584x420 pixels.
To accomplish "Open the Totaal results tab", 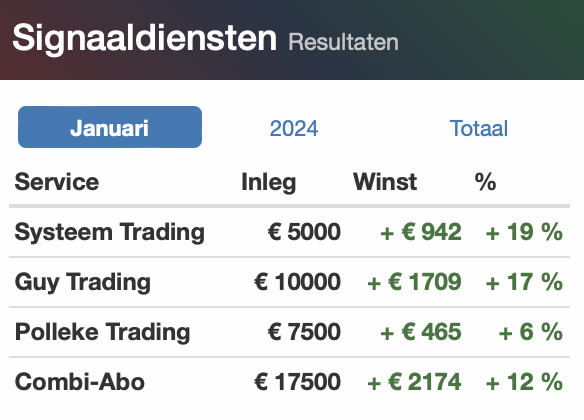I will pos(479,128).
